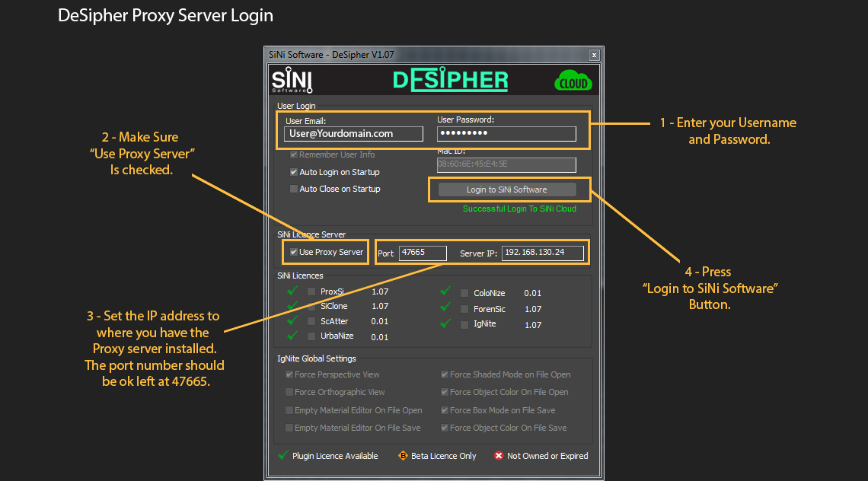Click the green Cloud icon
This screenshot has width=868, height=481.
pos(573,81)
